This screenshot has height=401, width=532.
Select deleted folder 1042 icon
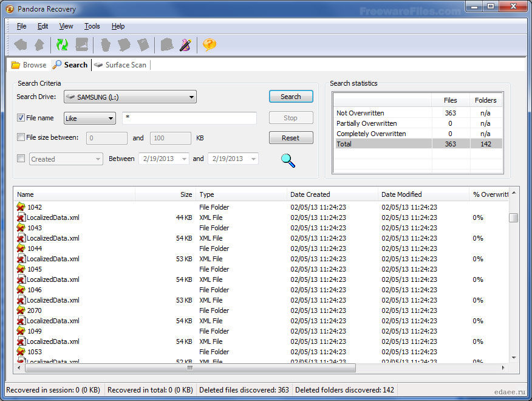[x=21, y=207]
